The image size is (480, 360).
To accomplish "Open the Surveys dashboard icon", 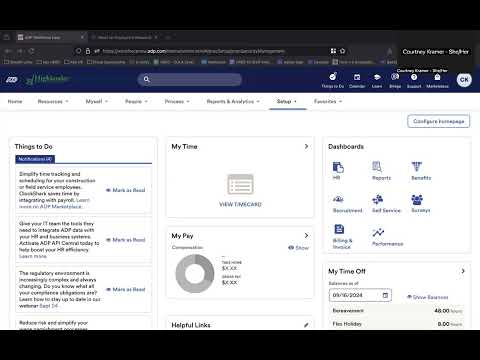I will tap(417, 199).
